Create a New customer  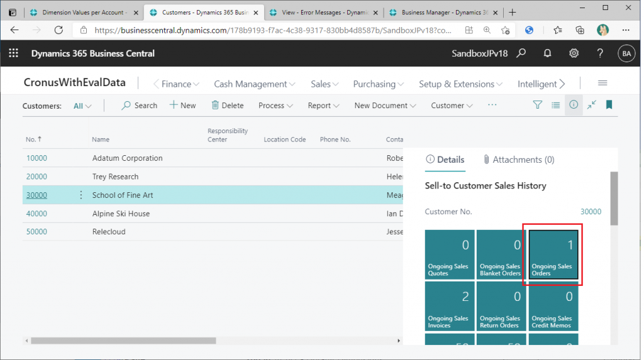pyautogui.click(x=183, y=106)
